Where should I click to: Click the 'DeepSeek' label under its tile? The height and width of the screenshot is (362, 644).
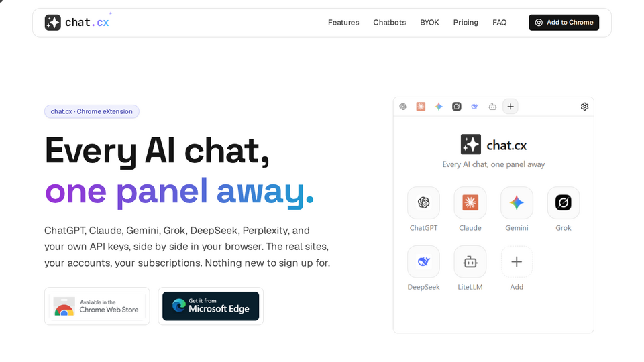click(x=423, y=287)
